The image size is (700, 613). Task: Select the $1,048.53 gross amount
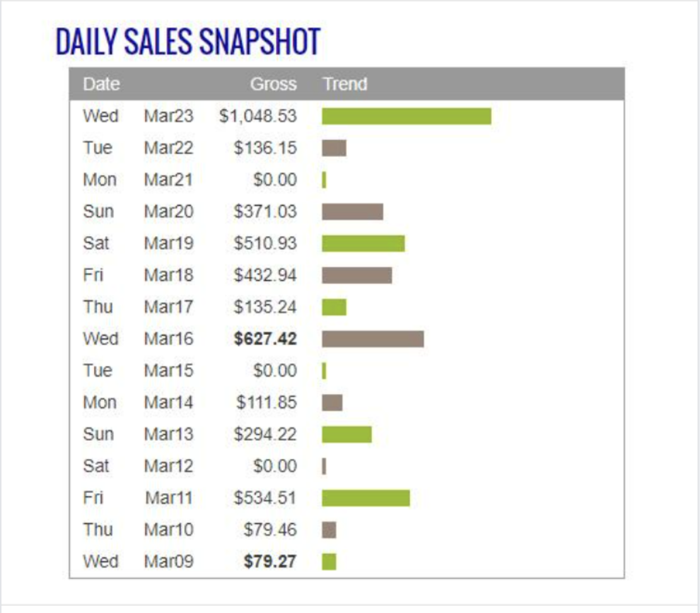pos(258,116)
